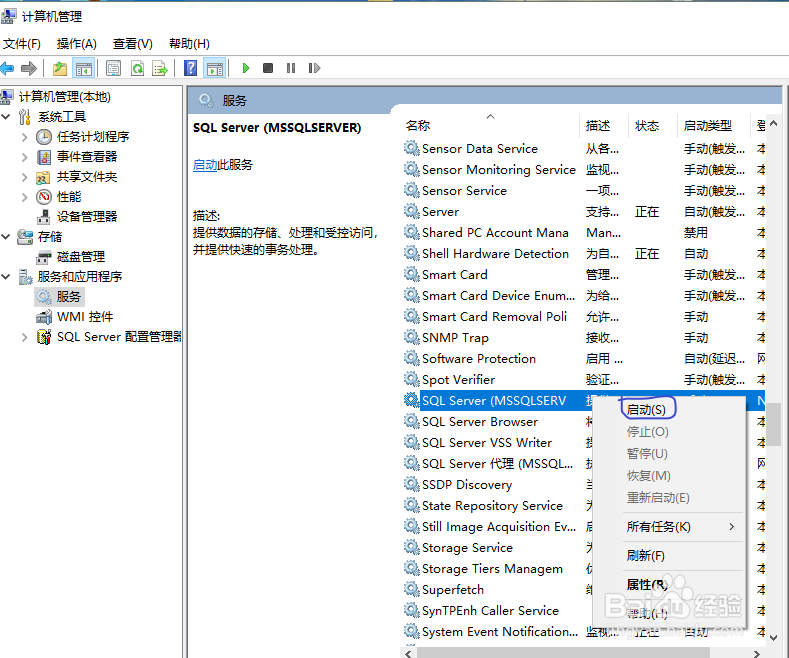
Task: Start the service with green play icon
Action: pos(246,68)
